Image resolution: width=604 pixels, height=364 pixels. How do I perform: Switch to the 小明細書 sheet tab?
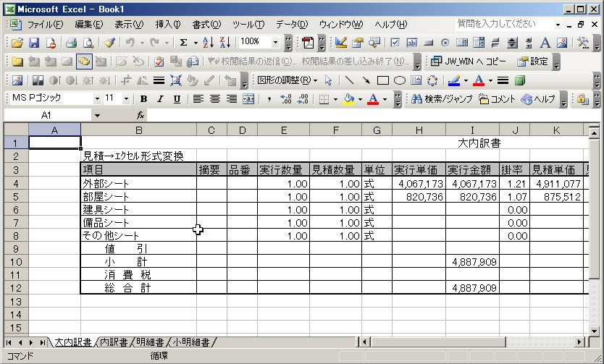click(191, 342)
